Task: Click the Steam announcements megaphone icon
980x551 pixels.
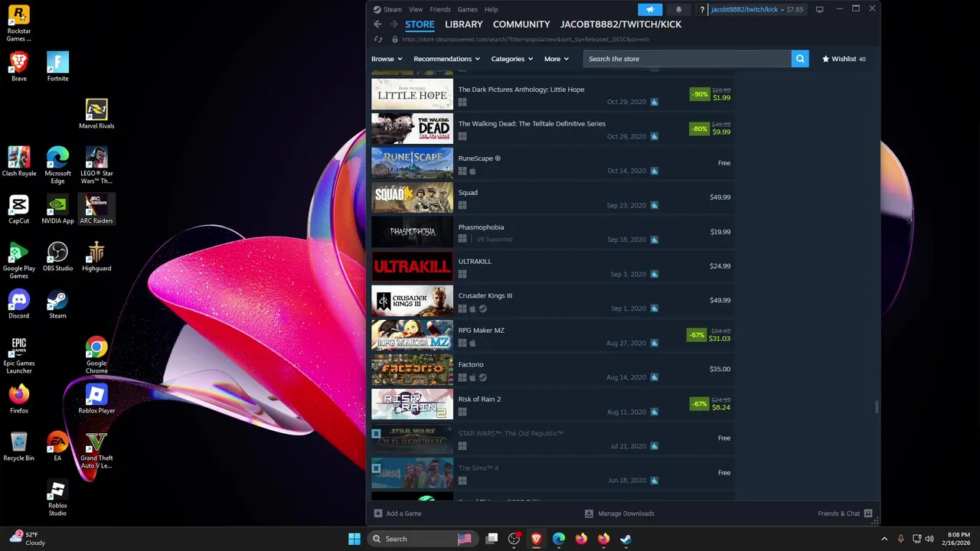Action: tap(650, 9)
